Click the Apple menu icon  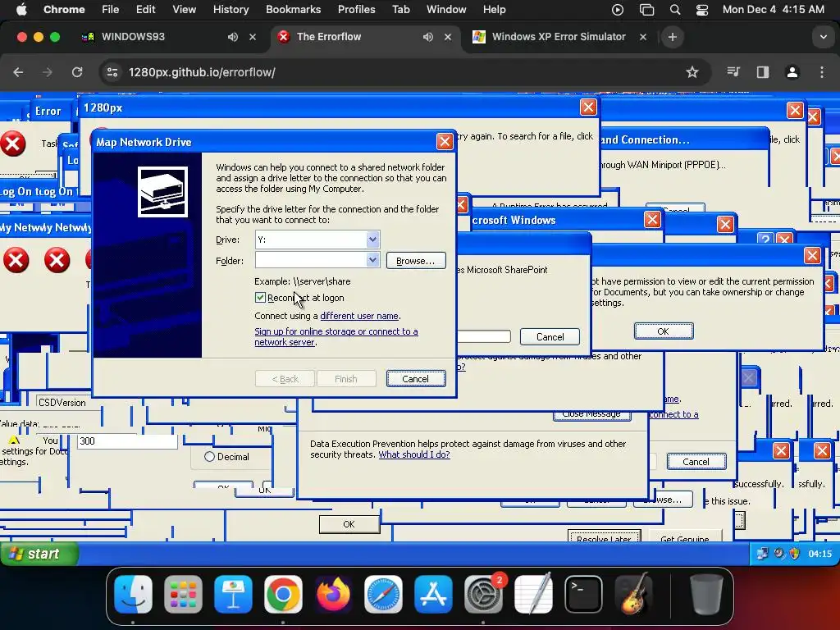click(21, 10)
